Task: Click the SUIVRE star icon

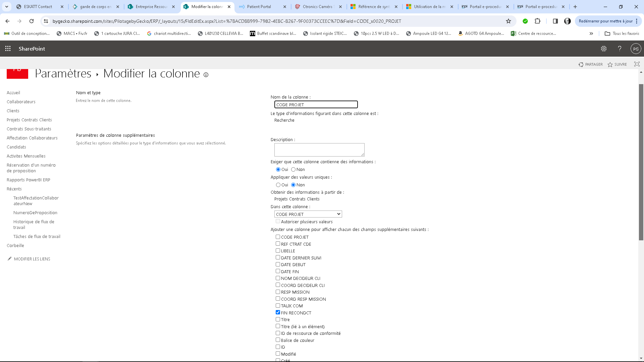Action: (x=610, y=64)
